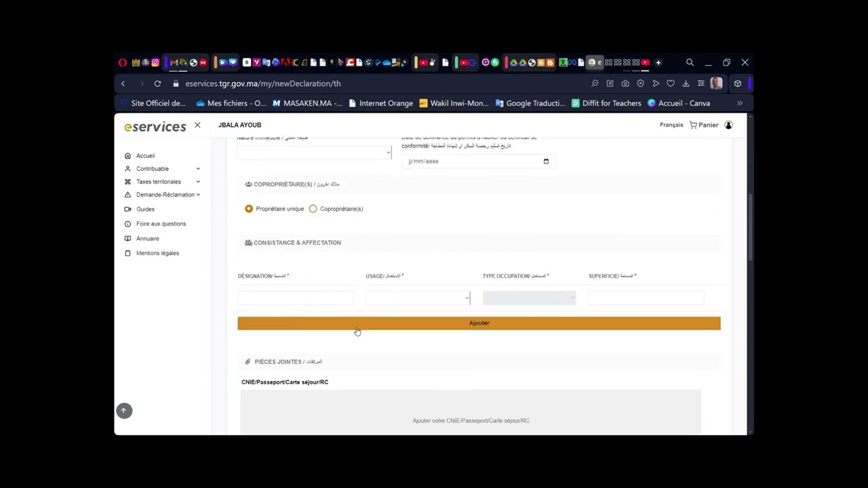Image resolution: width=868 pixels, height=488 pixels.
Task: Reload the page in browser toolbar
Action: [157, 83]
